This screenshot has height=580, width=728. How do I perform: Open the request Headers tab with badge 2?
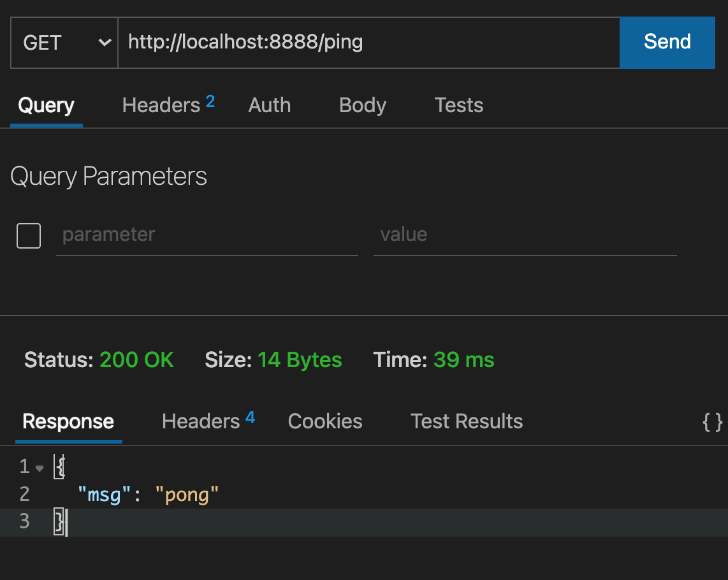[x=168, y=105]
